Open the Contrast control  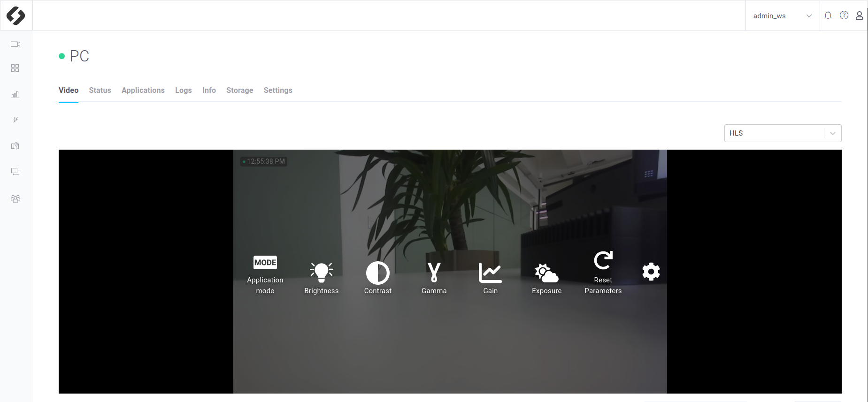(378, 279)
